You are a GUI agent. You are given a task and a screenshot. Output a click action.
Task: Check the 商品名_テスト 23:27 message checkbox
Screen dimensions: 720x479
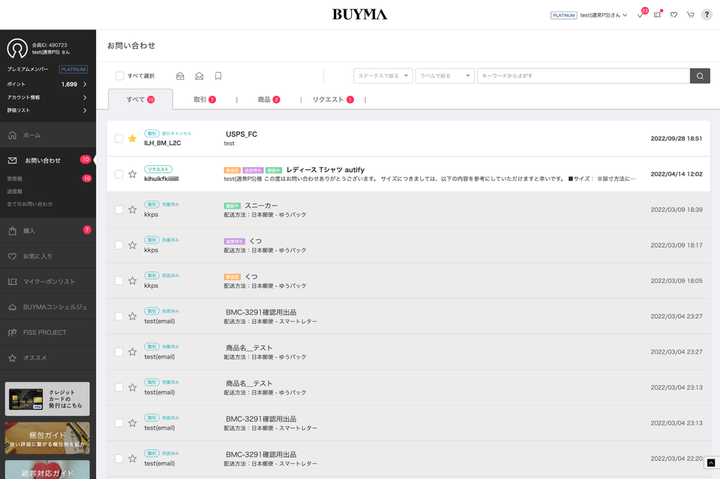[118, 352]
